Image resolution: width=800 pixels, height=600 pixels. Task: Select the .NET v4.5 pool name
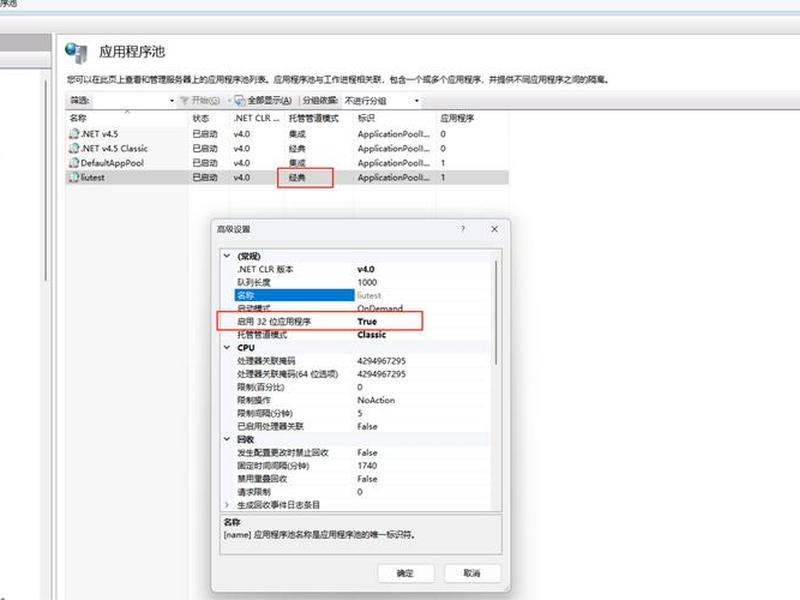[99, 134]
